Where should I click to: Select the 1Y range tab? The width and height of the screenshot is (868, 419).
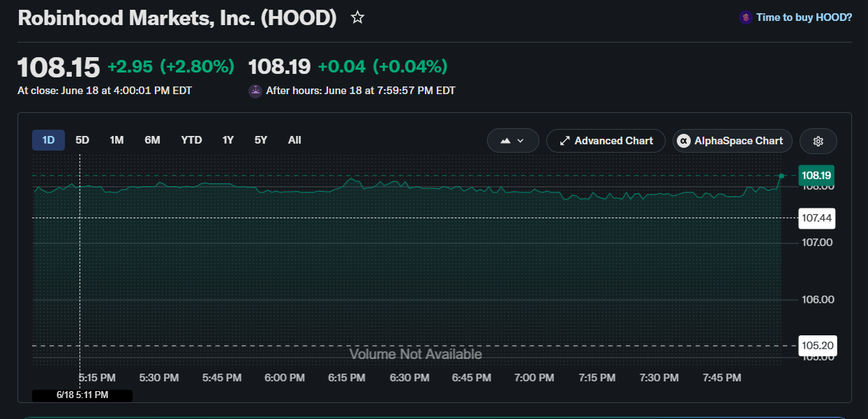[228, 140]
